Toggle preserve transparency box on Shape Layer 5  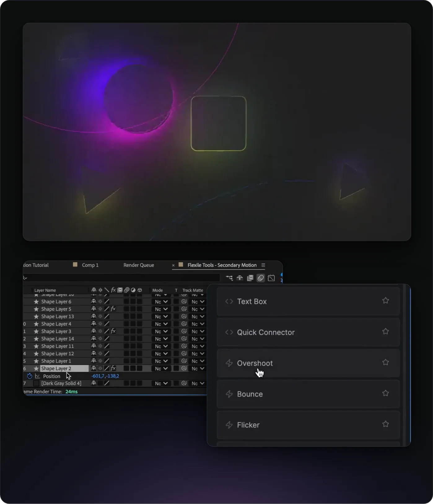(176, 309)
